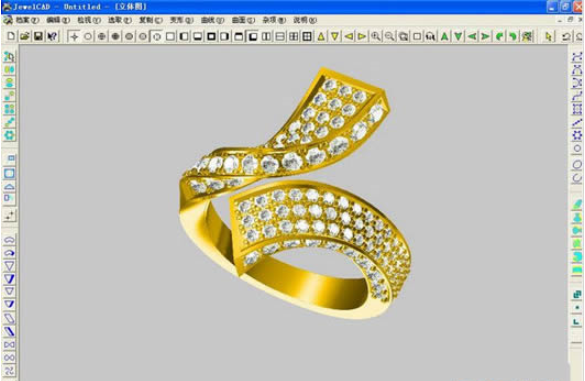Image resolution: width=585 pixels, height=381 pixels.
Task: Pan view right with yellow right triangle
Action: pos(362,36)
